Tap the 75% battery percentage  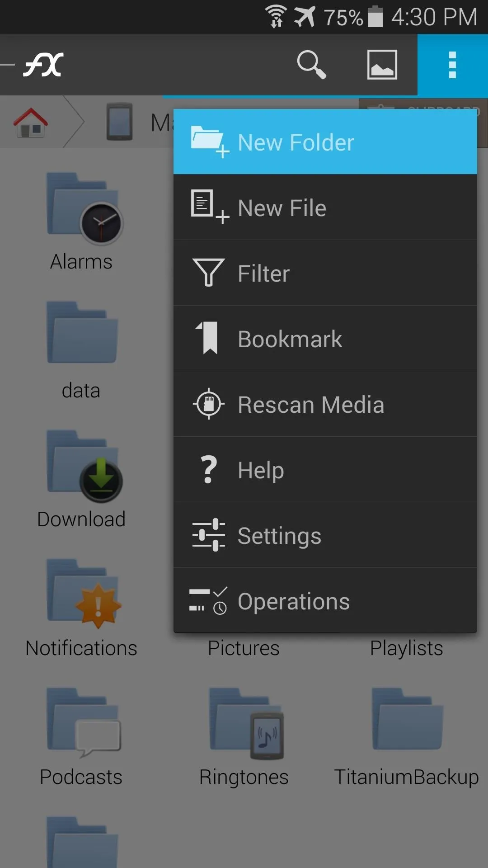343,18
